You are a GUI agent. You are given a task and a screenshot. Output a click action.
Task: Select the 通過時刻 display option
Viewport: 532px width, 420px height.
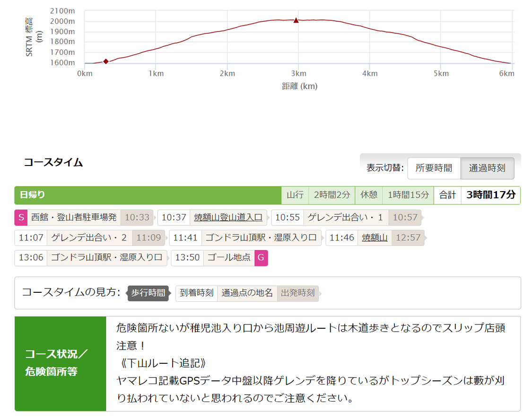[487, 168]
